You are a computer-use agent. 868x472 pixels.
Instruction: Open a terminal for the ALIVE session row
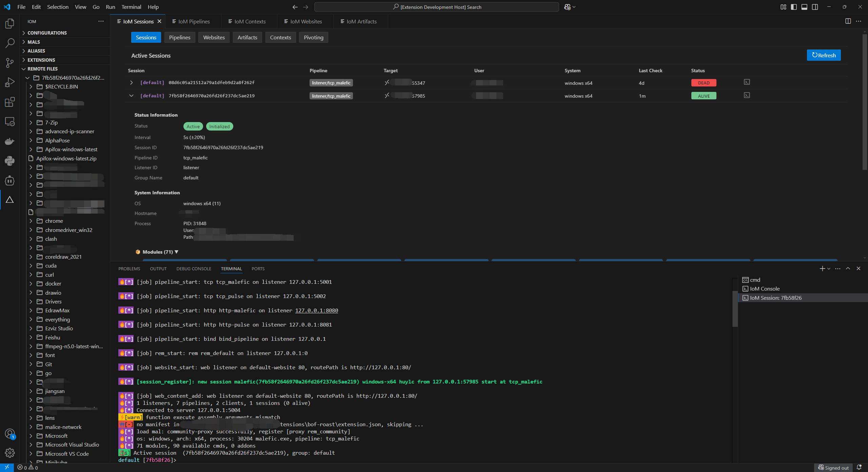point(747,95)
